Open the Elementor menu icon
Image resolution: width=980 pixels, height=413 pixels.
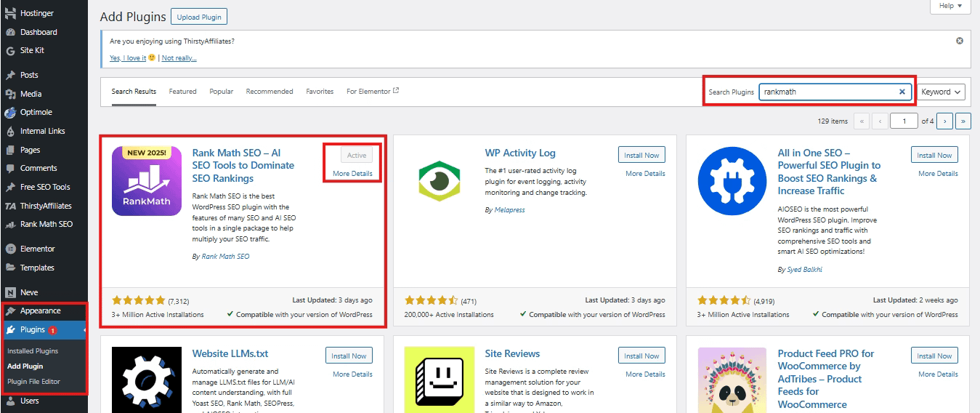point(10,249)
